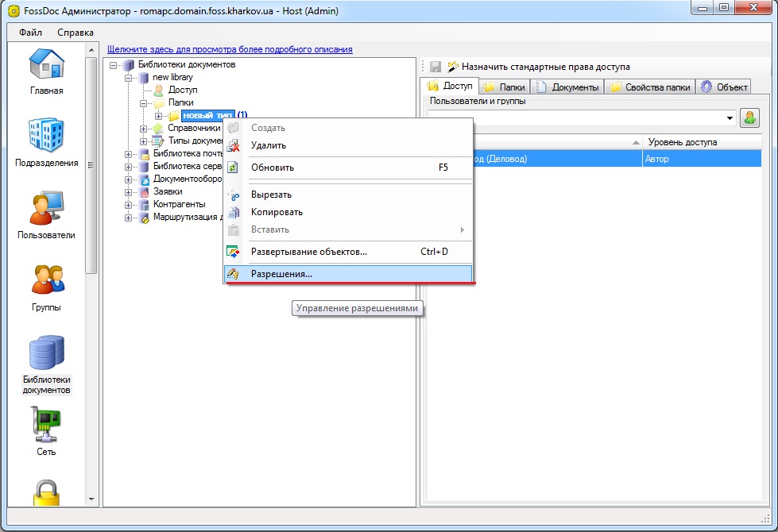Image resolution: width=778 pixels, height=532 pixels.
Task: Select Удалить in the context menu
Action: coord(269,145)
